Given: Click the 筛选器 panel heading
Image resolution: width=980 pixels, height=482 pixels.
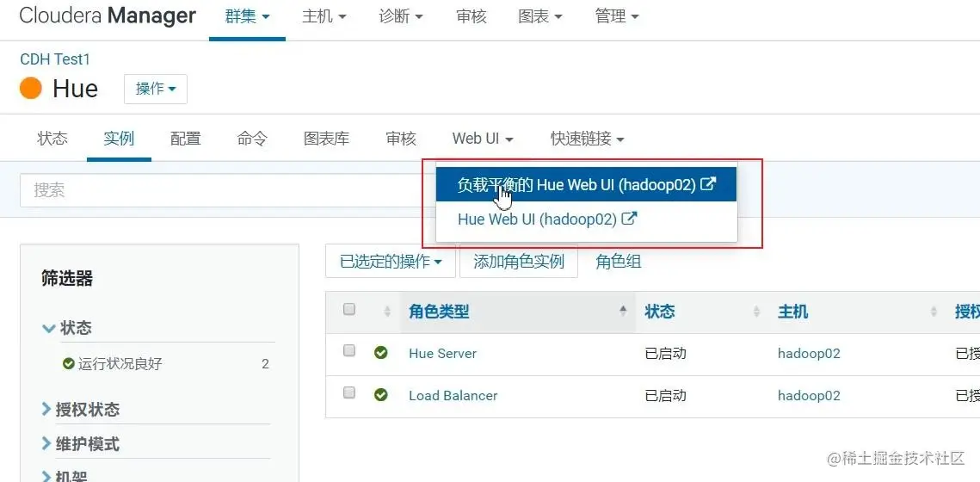Looking at the screenshot, I should pos(67,278).
